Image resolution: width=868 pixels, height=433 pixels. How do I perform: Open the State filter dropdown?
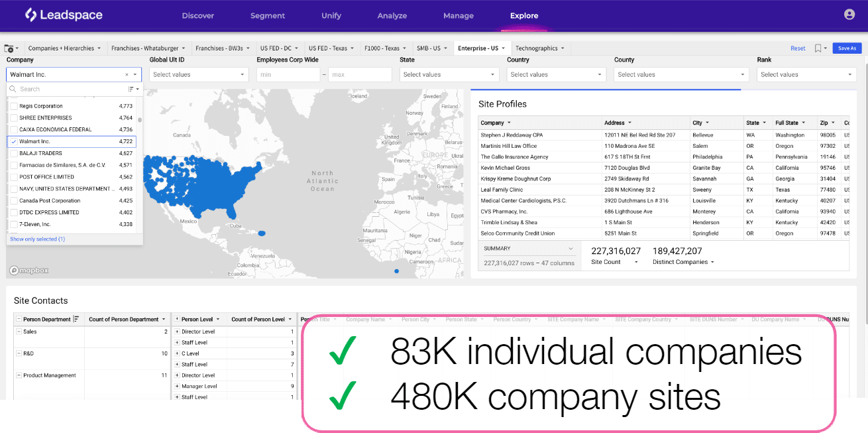pos(449,75)
